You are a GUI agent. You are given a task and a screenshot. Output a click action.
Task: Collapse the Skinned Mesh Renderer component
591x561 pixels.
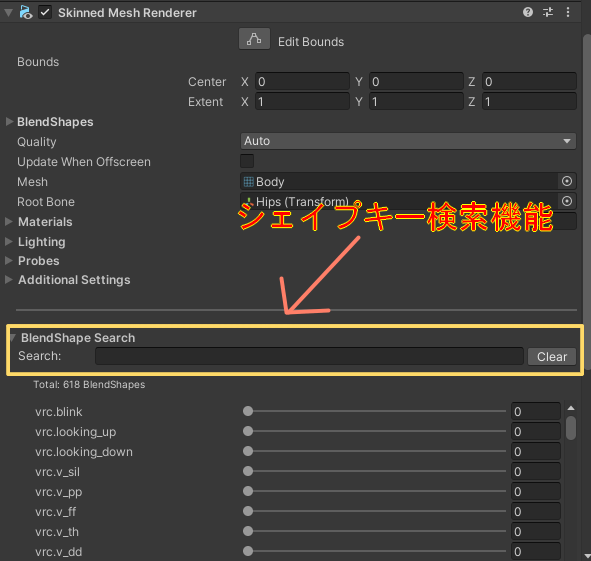click(8, 13)
